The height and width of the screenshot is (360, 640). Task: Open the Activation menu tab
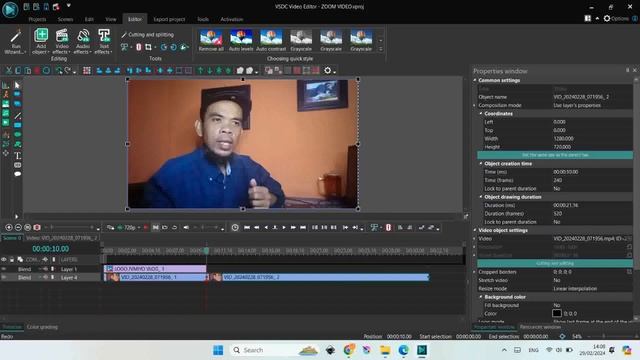click(x=231, y=19)
